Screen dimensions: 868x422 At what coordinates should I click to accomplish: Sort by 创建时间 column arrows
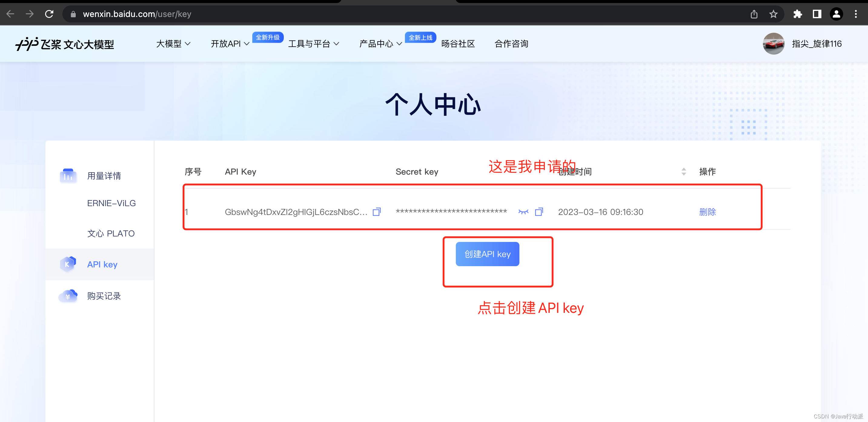pyautogui.click(x=684, y=172)
